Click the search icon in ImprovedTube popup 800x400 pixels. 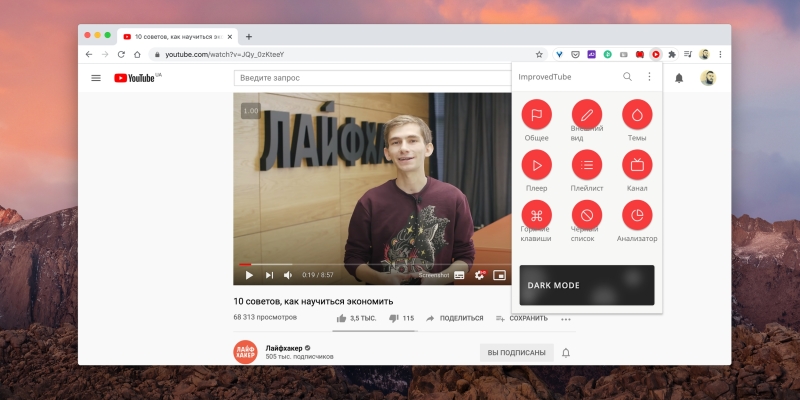coord(628,77)
